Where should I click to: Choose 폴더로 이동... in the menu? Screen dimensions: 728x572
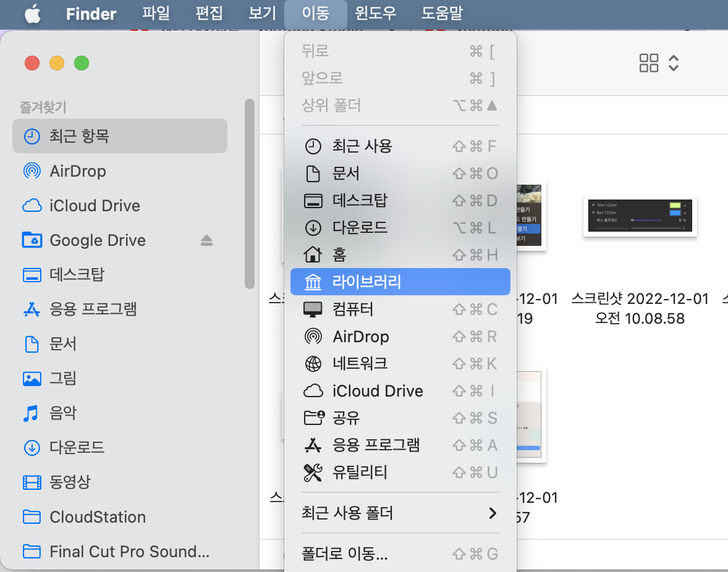coord(400,553)
